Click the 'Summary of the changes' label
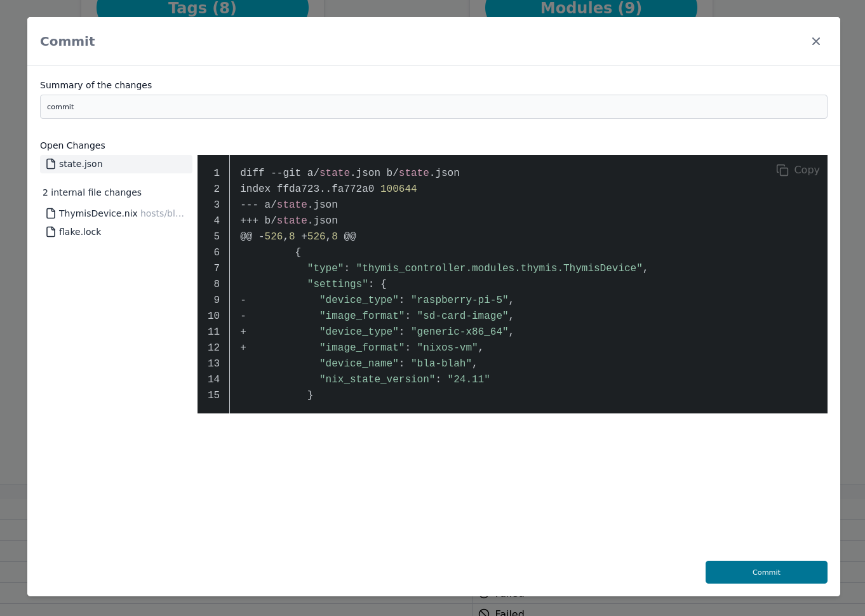865x616 pixels. click(x=96, y=85)
